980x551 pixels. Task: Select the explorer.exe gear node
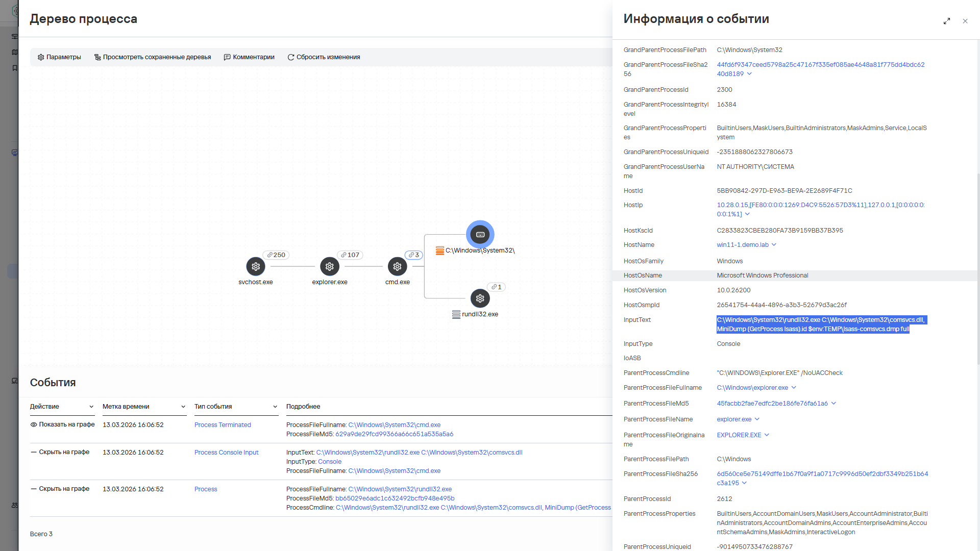(x=330, y=266)
